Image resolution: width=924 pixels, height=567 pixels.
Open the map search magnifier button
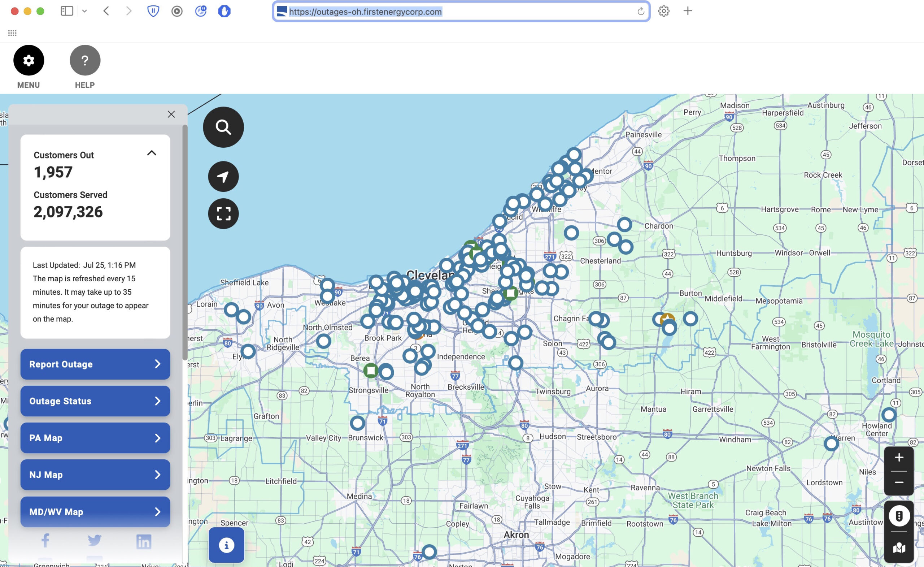pyautogui.click(x=223, y=127)
